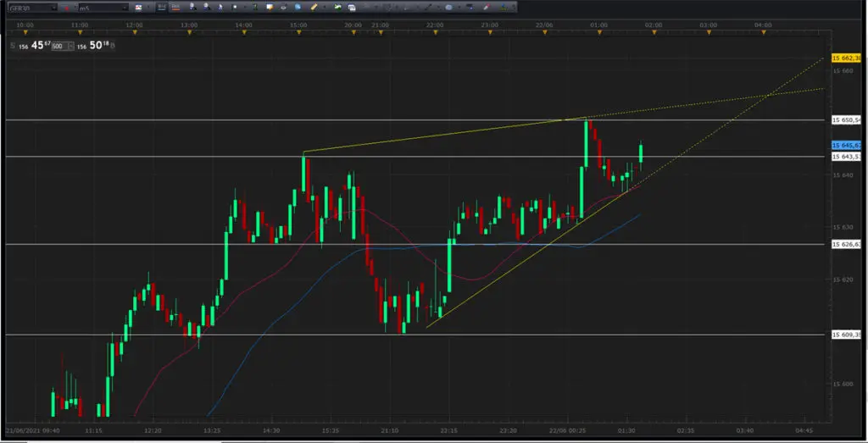Image resolution: width=868 pixels, height=443 pixels.
Task: Click the red pencil edit icon
Action: 486,7
